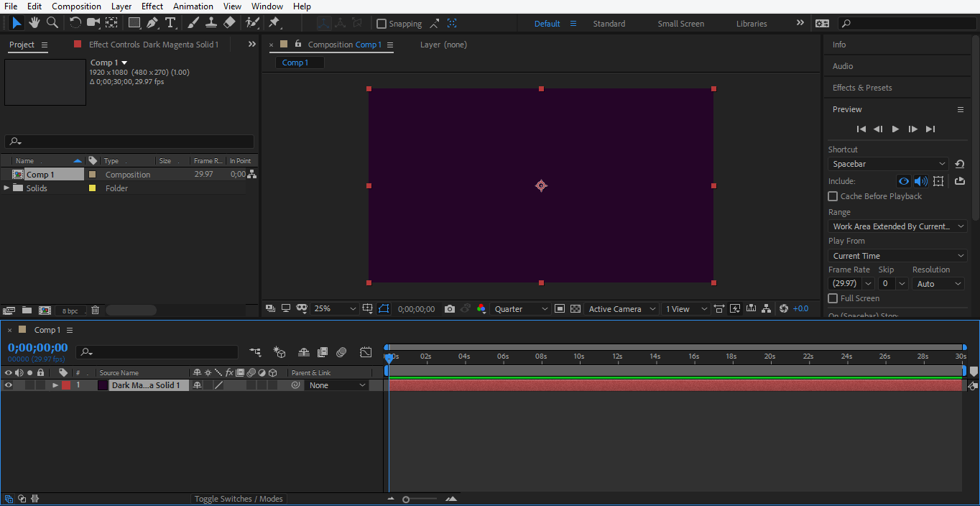This screenshot has height=506, width=980.
Task: Click Toggle Switches / Modes button
Action: 239,499
